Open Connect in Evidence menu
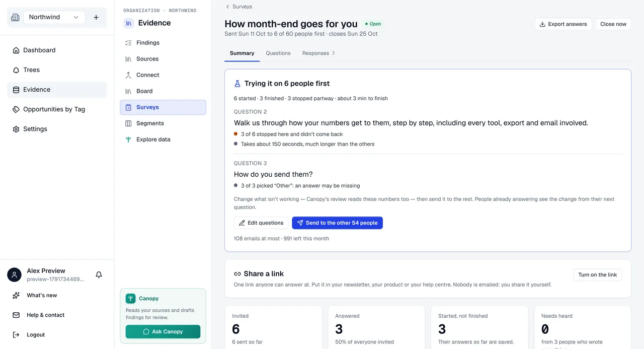This screenshot has width=644, height=349. (163, 75)
